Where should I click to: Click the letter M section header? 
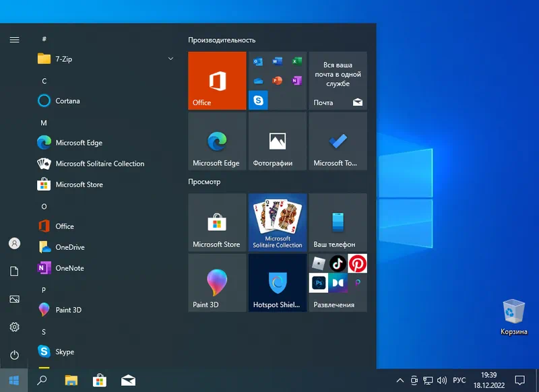tap(44, 123)
